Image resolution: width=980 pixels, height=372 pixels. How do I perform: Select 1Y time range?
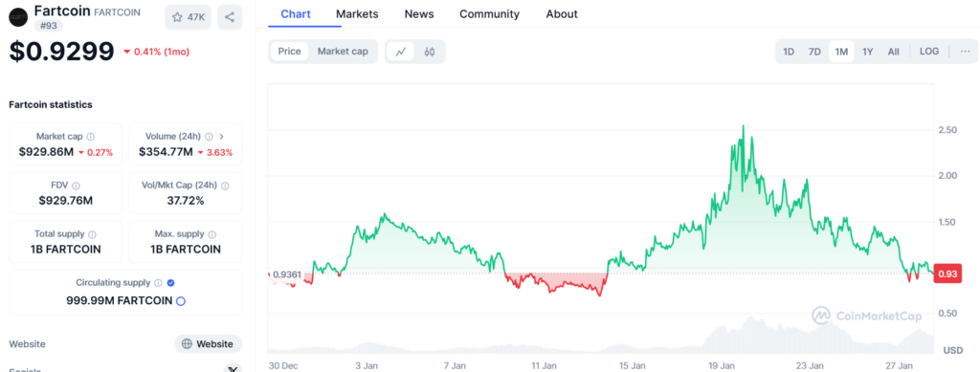point(867,52)
